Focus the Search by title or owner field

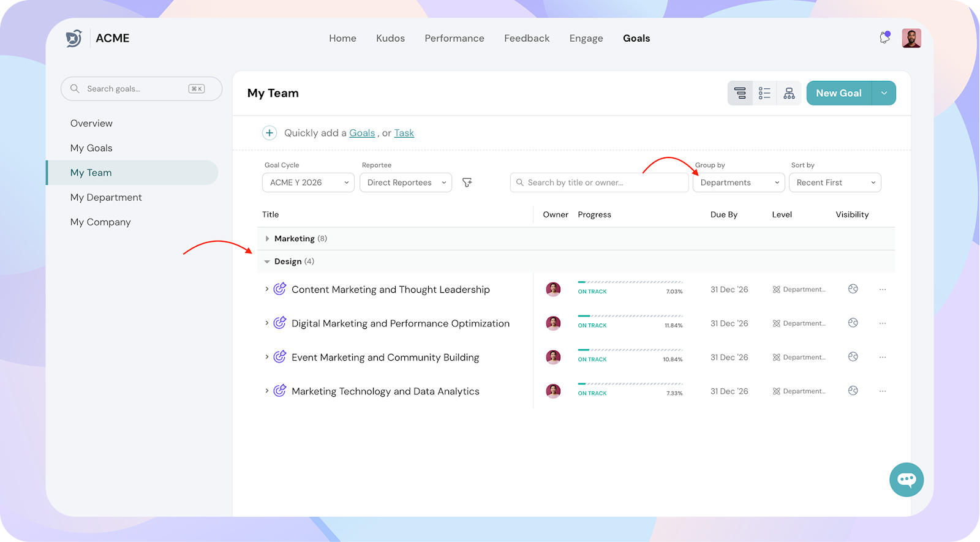click(599, 183)
